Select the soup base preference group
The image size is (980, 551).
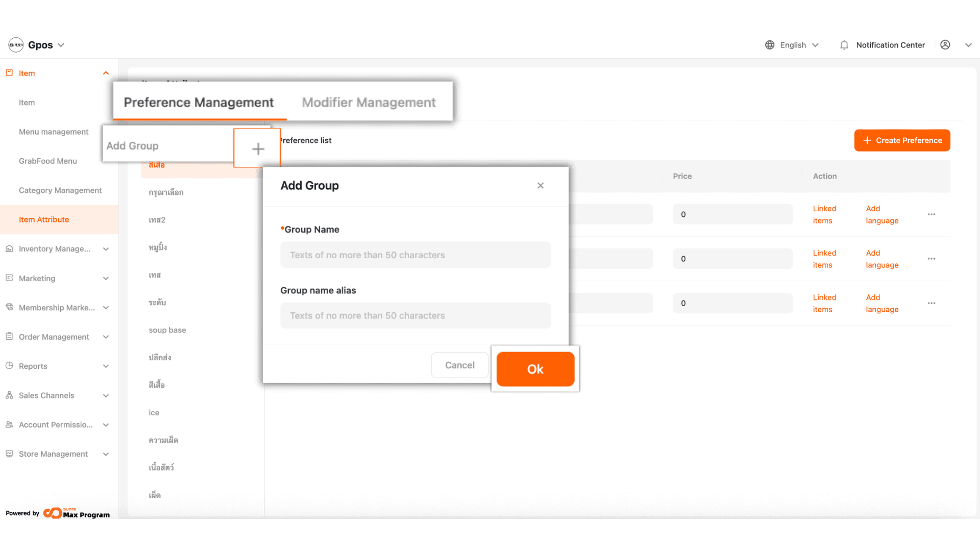(167, 330)
